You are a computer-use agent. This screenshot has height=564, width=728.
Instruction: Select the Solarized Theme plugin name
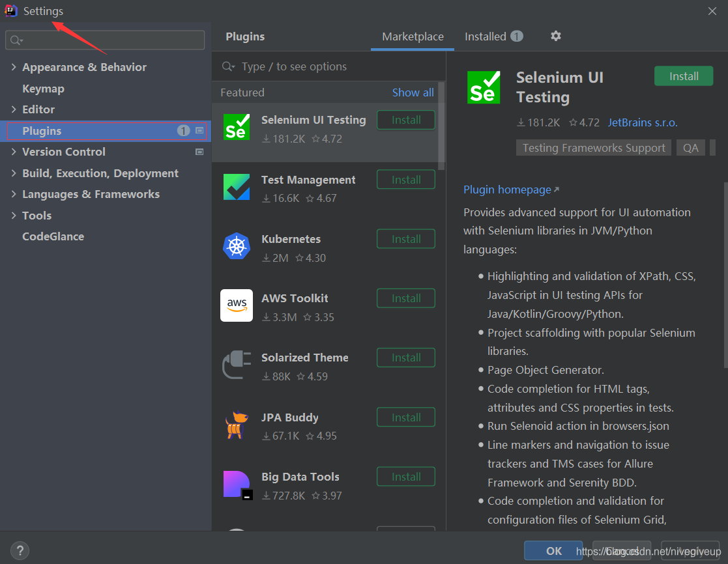304,358
